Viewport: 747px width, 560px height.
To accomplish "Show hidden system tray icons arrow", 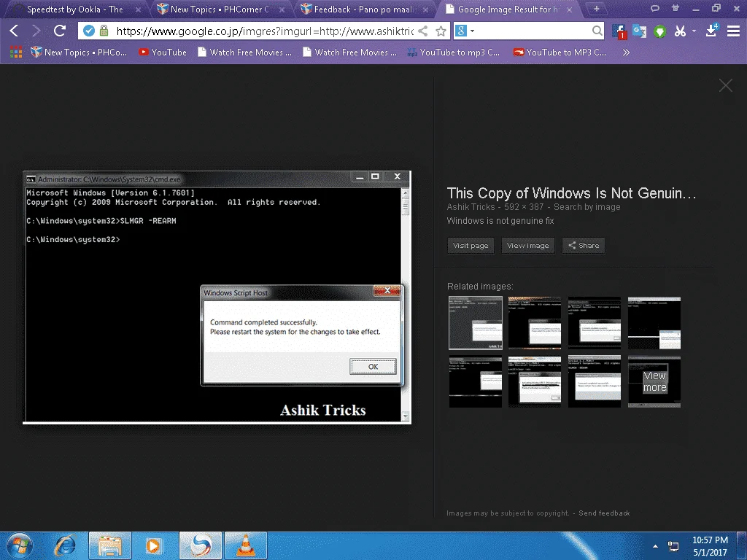I will tap(656, 546).
